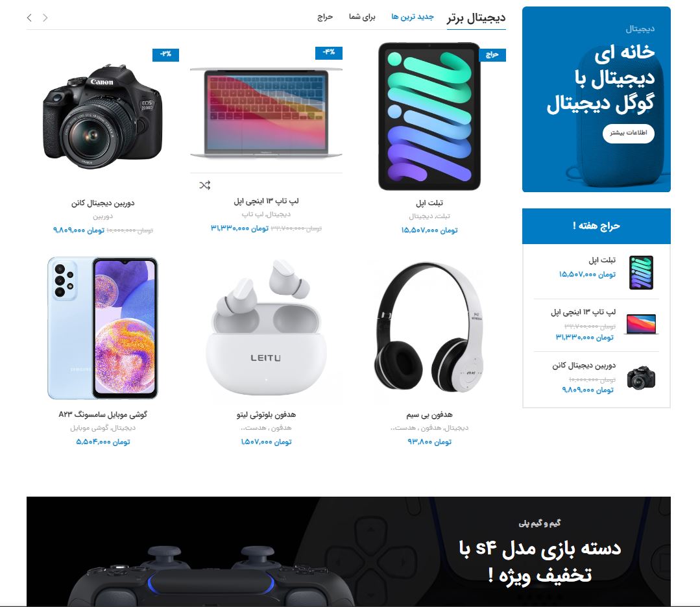Image resolution: width=700 pixels, height=607 pixels.
Task: Click the -4% discount badge on laptop
Action: click(329, 53)
